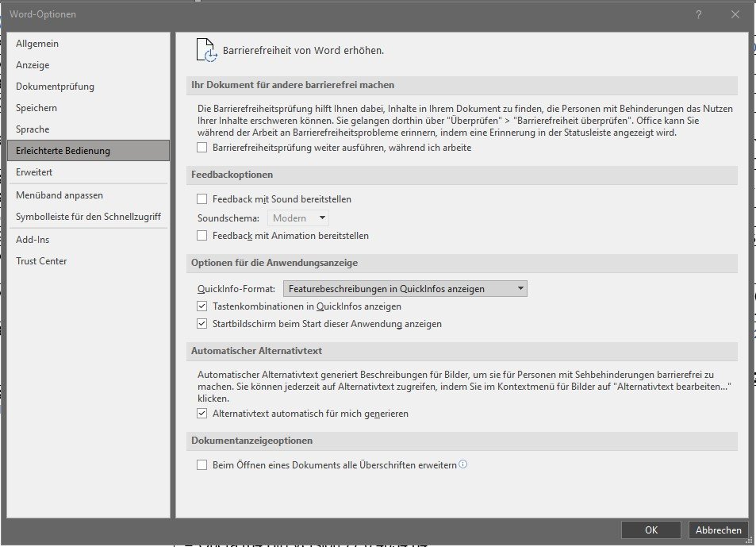756x547 pixels.
Task: Click the help question mark icon
Action: pyautogui.click(x=699, y=14)
